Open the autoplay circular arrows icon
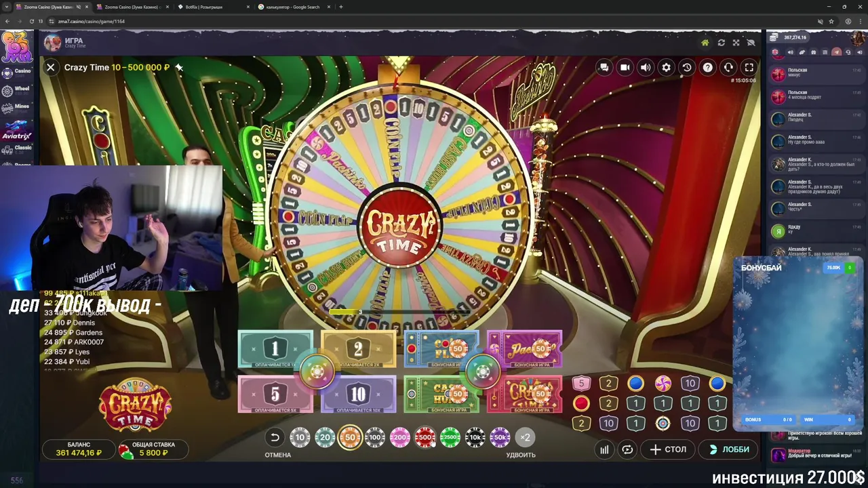Viewport: 868px width, 488px height. [x=627, y=449]
